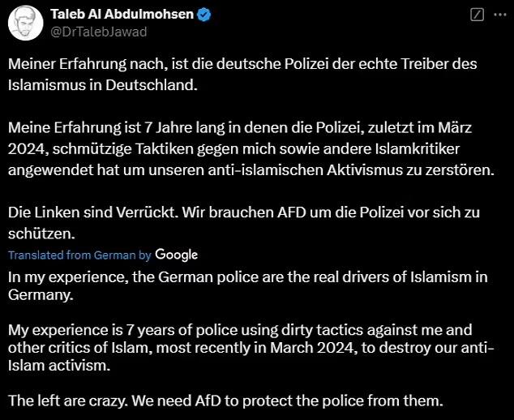This screenshot has height=420, width=514.
Task: Click 'Islamismus in Deutschland.' line
Action: click(103, 85)
